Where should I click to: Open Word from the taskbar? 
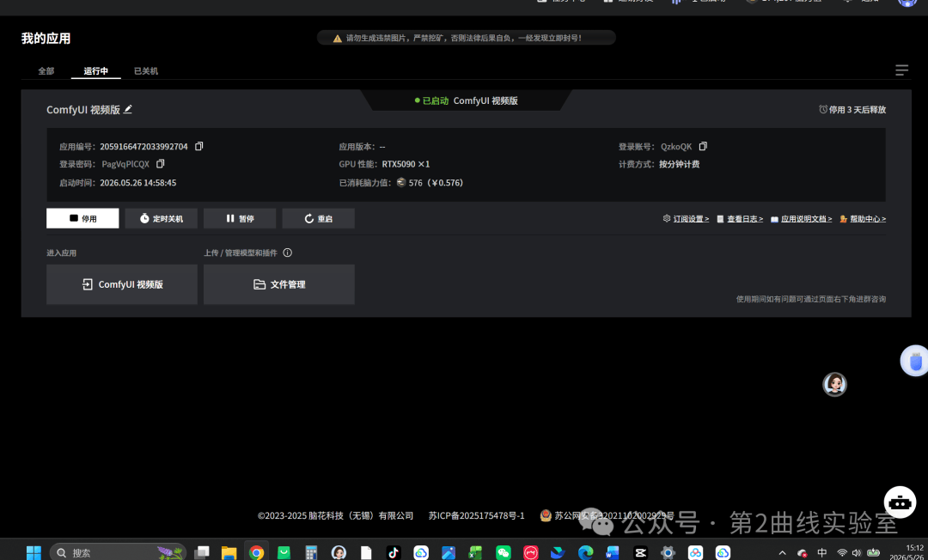pyautogui.click(x=613, y=553)
